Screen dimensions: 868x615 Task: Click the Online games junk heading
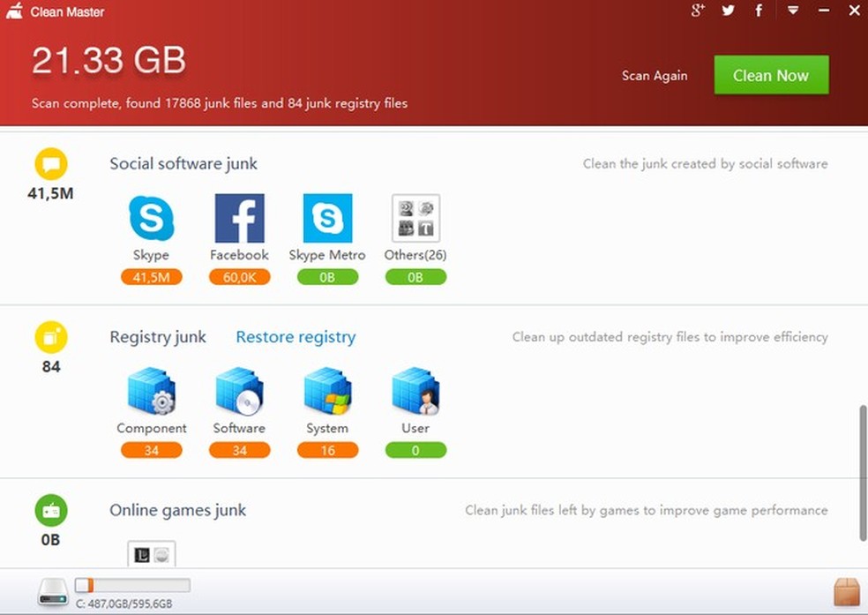pos(177,510)
